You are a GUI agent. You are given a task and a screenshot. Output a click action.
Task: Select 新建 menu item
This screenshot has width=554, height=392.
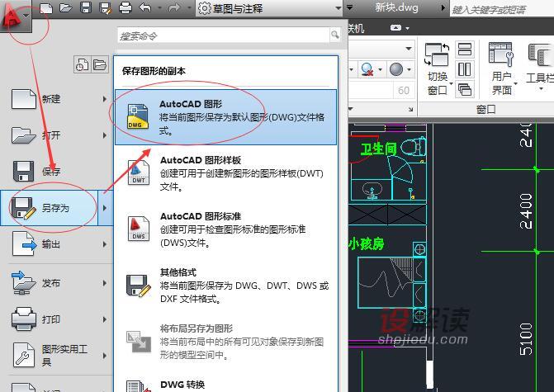(x=56, y=99)
